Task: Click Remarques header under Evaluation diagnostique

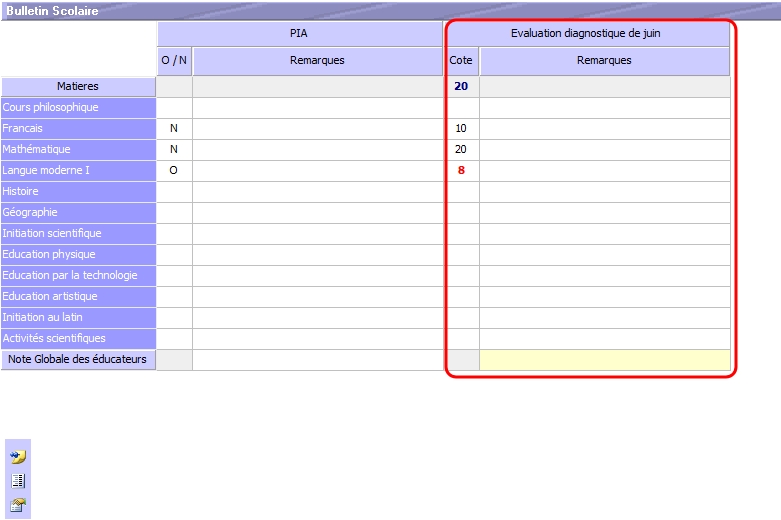Action: 605,61
